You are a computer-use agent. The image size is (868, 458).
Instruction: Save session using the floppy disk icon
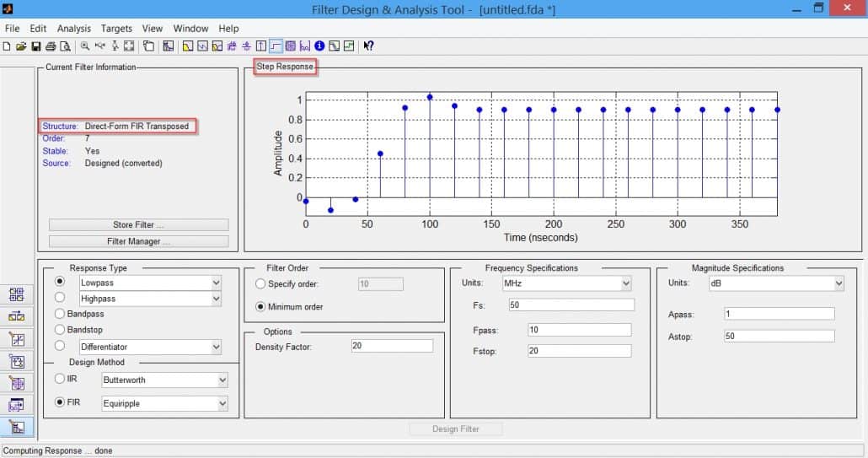pyautogui.click(x=36, y=46)
